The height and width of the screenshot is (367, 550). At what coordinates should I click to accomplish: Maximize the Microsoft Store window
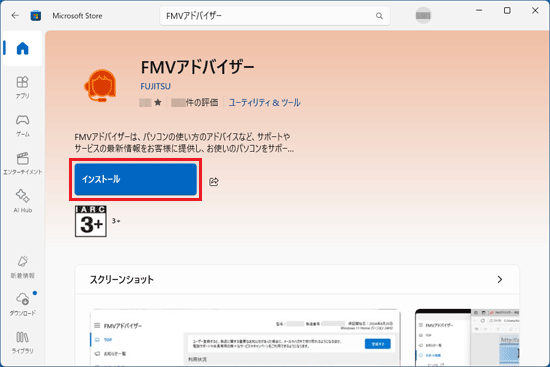[507, 11]
